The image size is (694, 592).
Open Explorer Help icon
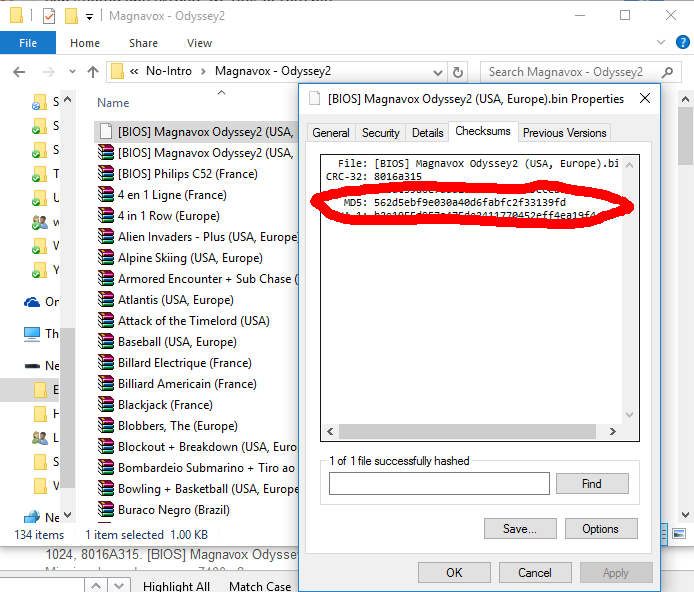[x=682, y=42]
